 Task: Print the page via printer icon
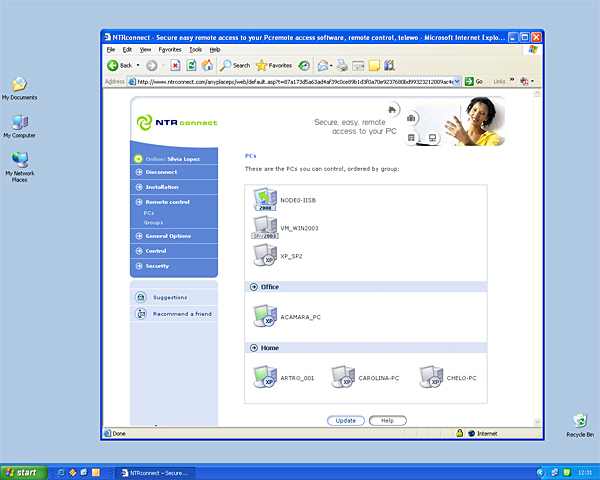(x=342, y=66)
